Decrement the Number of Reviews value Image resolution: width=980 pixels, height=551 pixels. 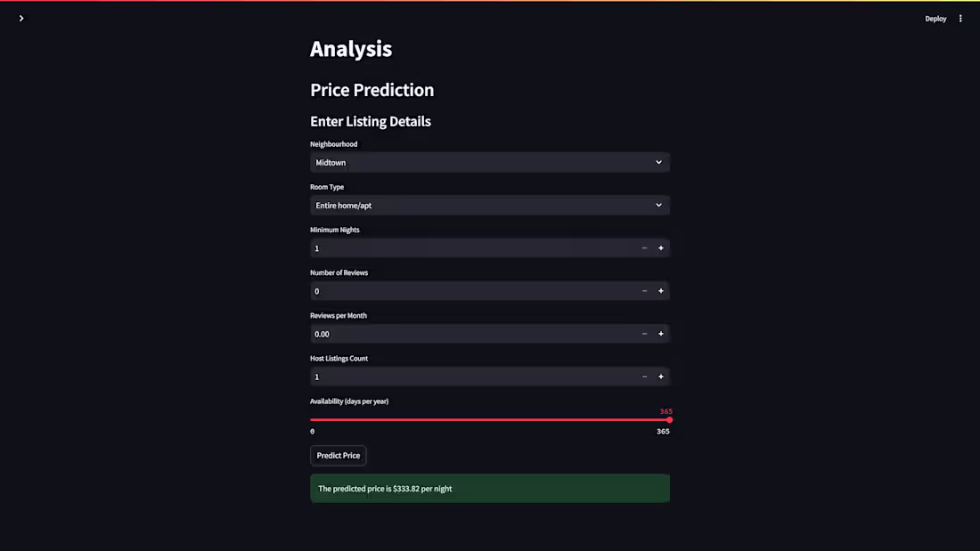coord(644,290)
